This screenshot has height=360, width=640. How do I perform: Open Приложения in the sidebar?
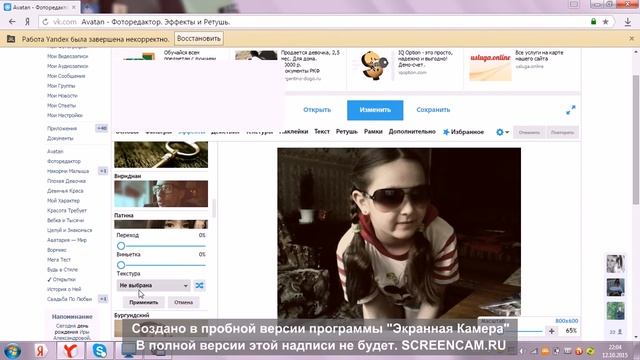click(62, 128)
